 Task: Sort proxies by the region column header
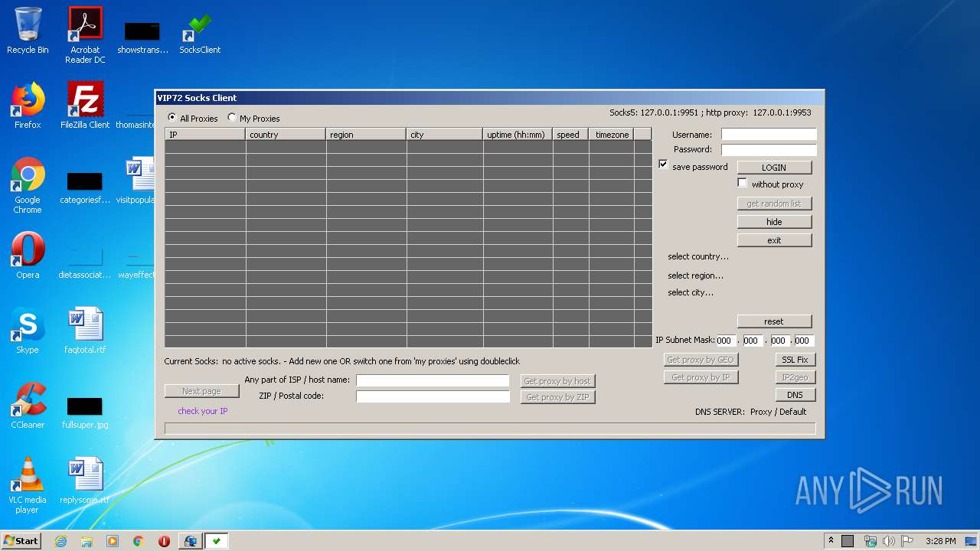[x=366, y=135]
